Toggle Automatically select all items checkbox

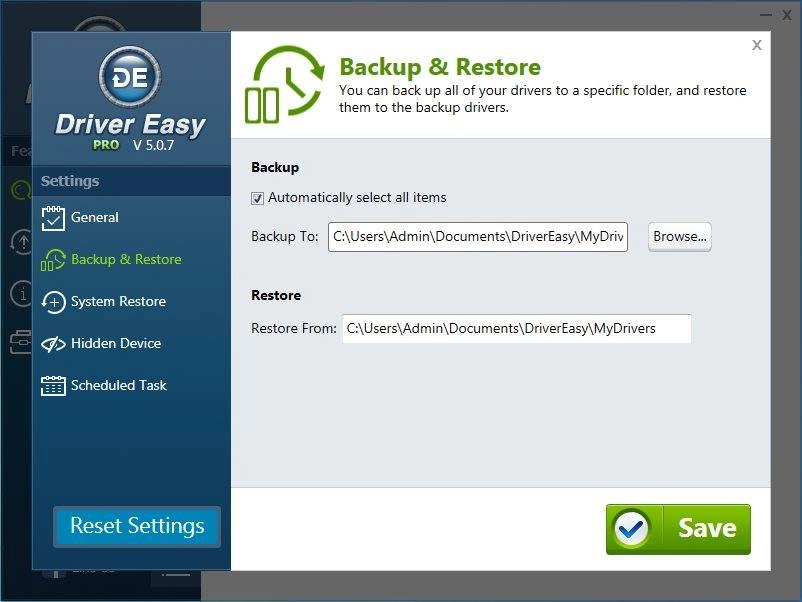point(257,198)
